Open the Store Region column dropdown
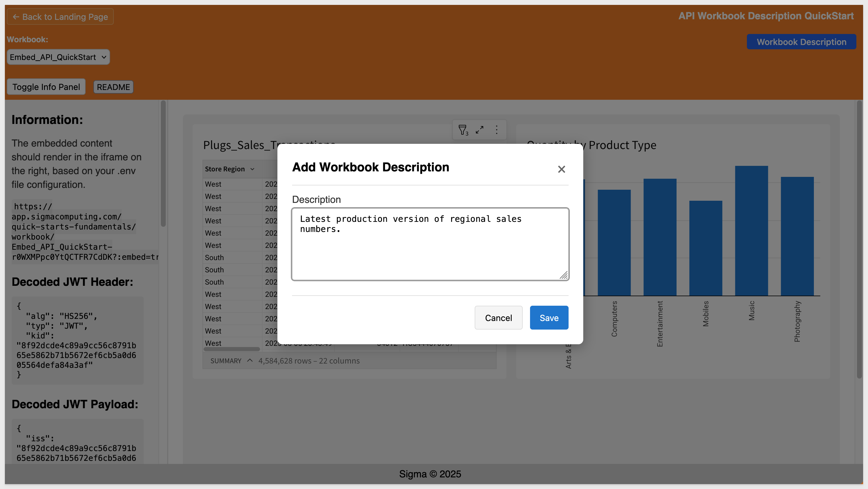The image size is (868, 489). (x=252, y=169)
